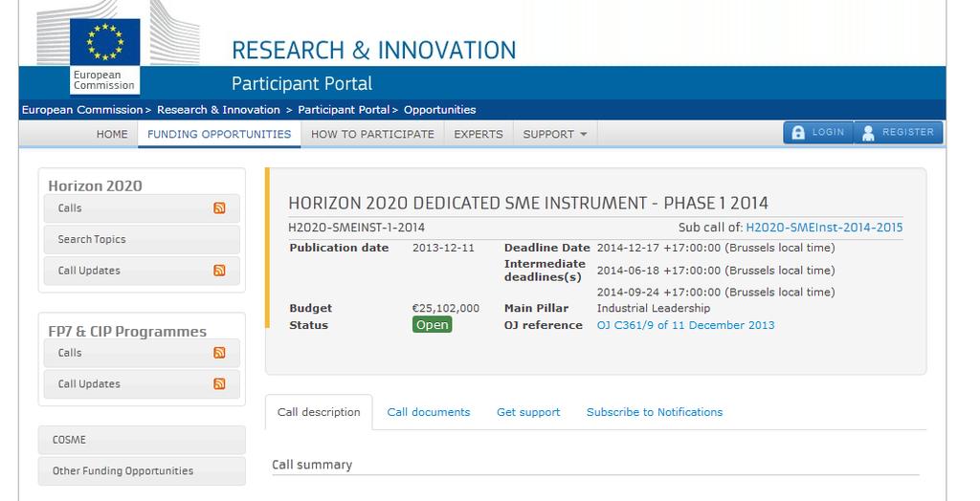
Task: Click the Login button
Action: pos(818,133)
